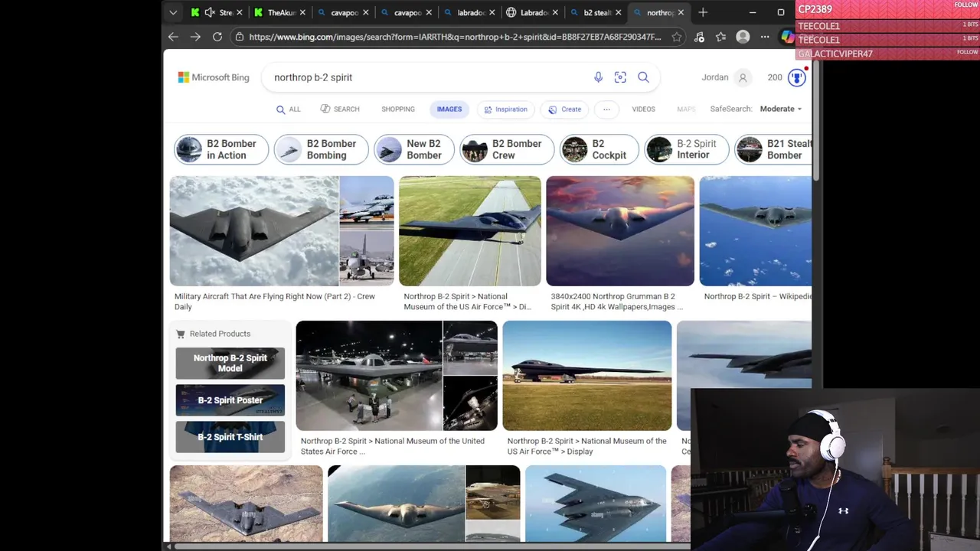Open the browser profile avatar
The height and width of the screenshot is (551, 980).
click(743, 37)
